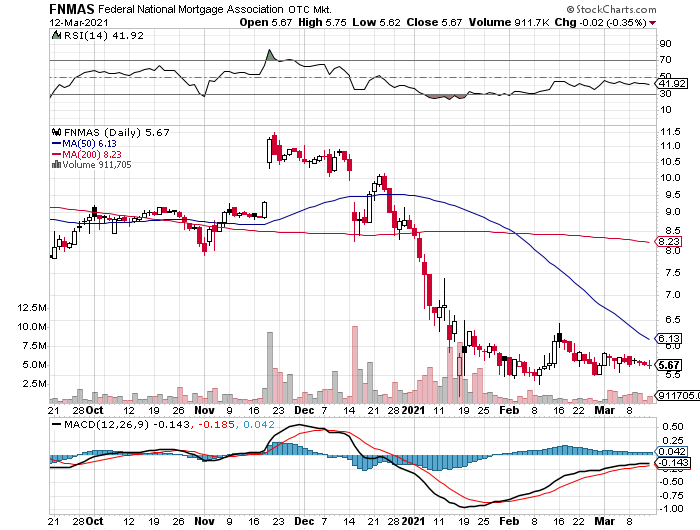
Task: Select the RSI(14) 41.92 label
Action: 104,35
